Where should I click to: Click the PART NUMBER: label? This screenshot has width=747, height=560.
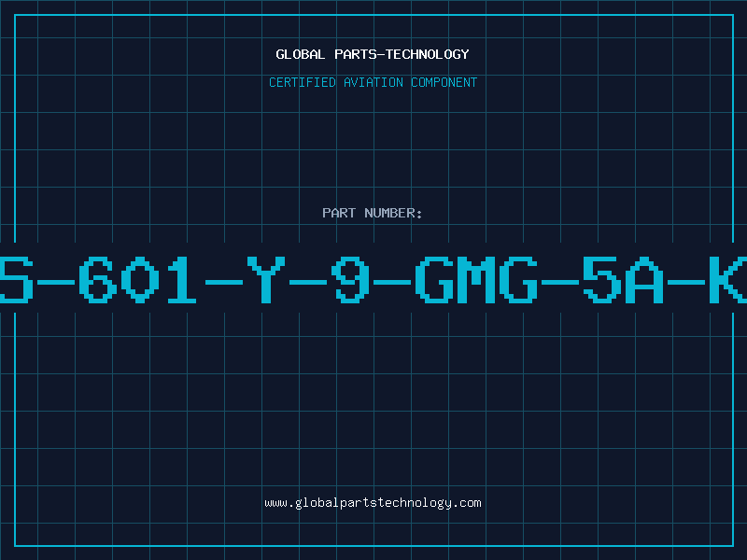[373, 213]
